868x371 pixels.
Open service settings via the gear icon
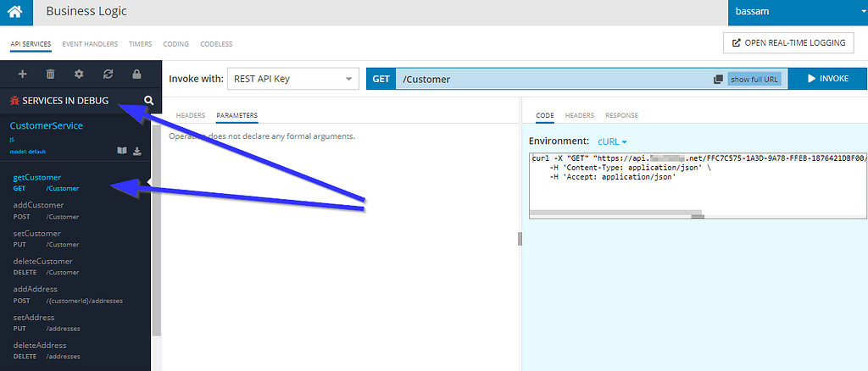[79, 75]
